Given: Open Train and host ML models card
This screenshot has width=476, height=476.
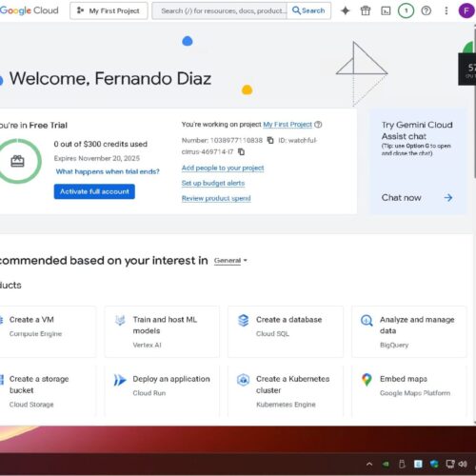Looking at the screenshot, I should tap(162, 331).
